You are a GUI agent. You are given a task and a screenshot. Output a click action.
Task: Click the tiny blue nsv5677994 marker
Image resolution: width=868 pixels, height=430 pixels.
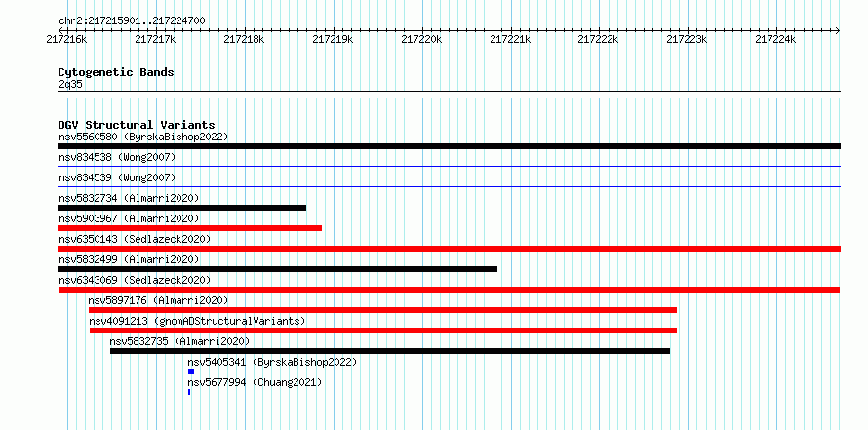[189, 392]
